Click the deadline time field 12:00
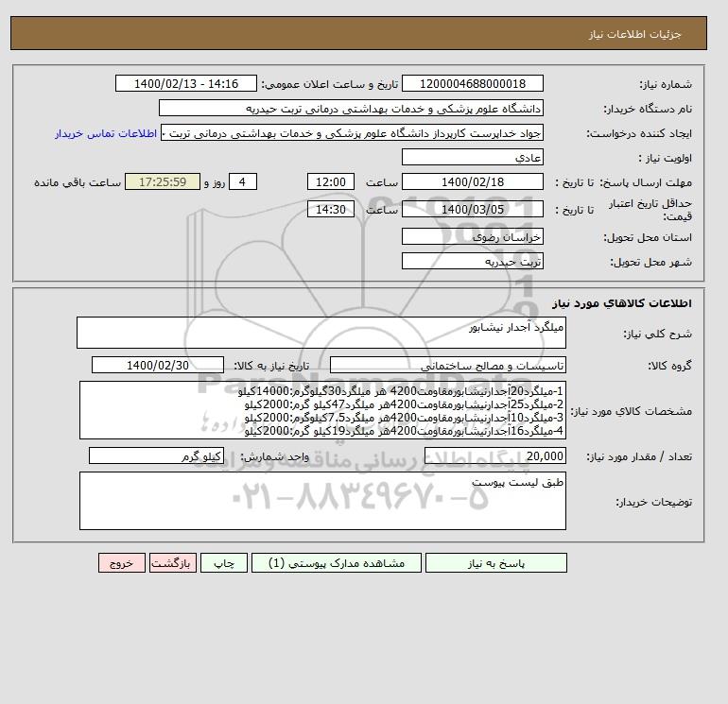Viewport: 728px width, 704px height. click(331, 182)
